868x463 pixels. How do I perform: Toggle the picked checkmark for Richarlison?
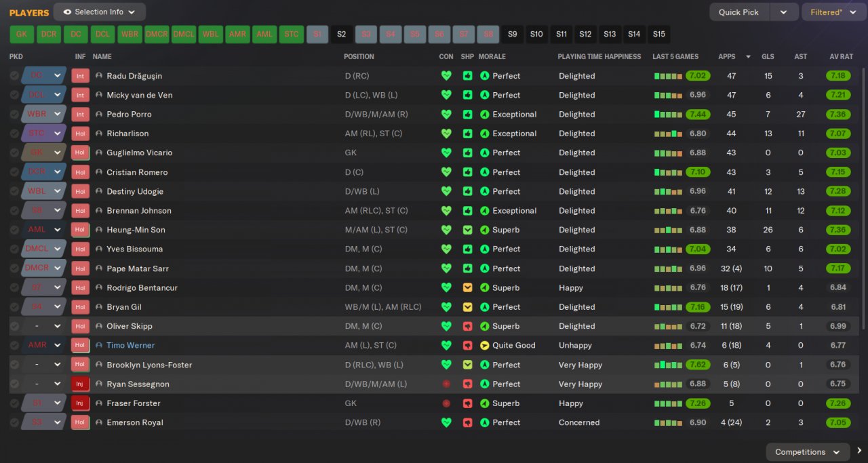coord(14,134)
